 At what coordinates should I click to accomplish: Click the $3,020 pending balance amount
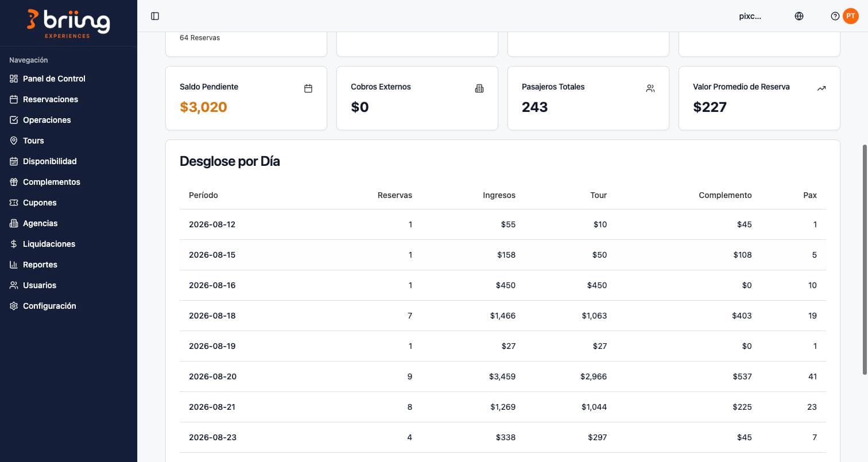pos(203,107)
